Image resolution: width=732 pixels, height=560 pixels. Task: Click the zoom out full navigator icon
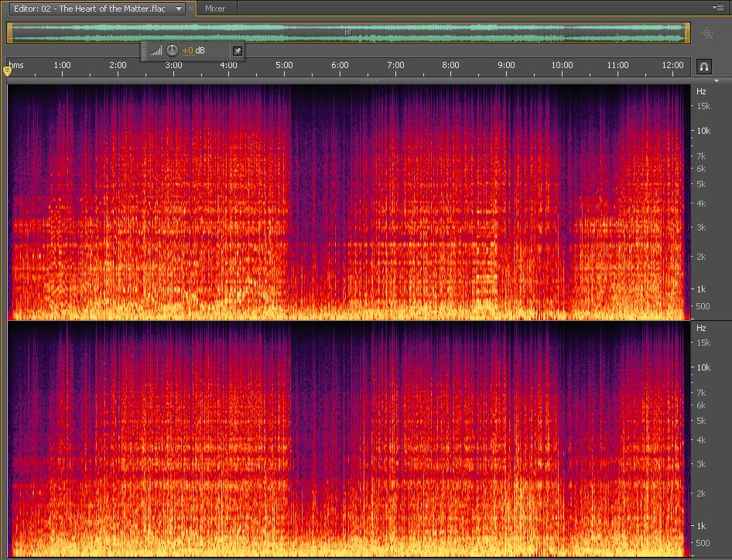click(706, 33)
